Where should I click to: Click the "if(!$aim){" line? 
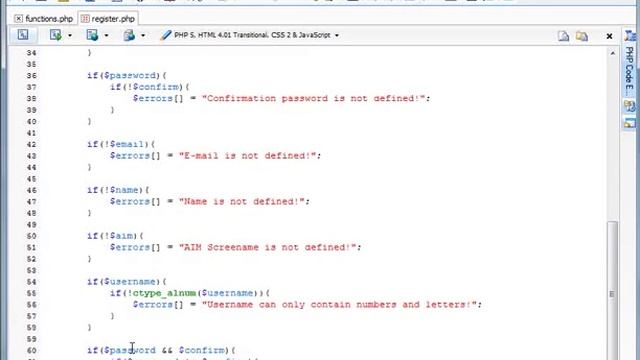point(116,236)
